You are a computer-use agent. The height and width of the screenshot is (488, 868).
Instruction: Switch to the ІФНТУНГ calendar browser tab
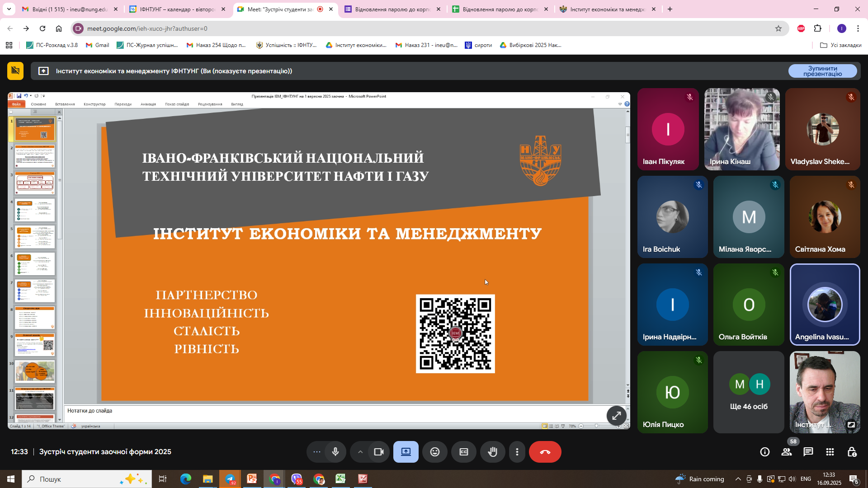[x=176, y=9]
